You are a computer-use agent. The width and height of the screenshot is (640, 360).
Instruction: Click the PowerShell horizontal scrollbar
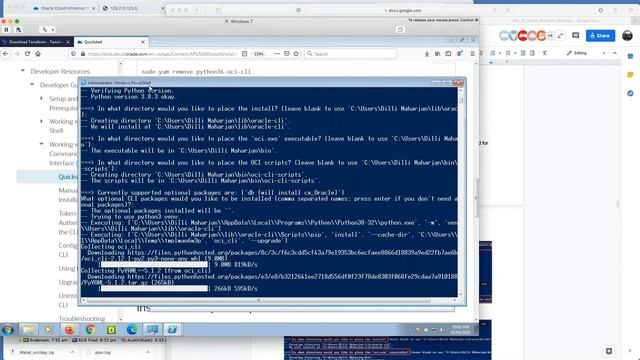258,300
